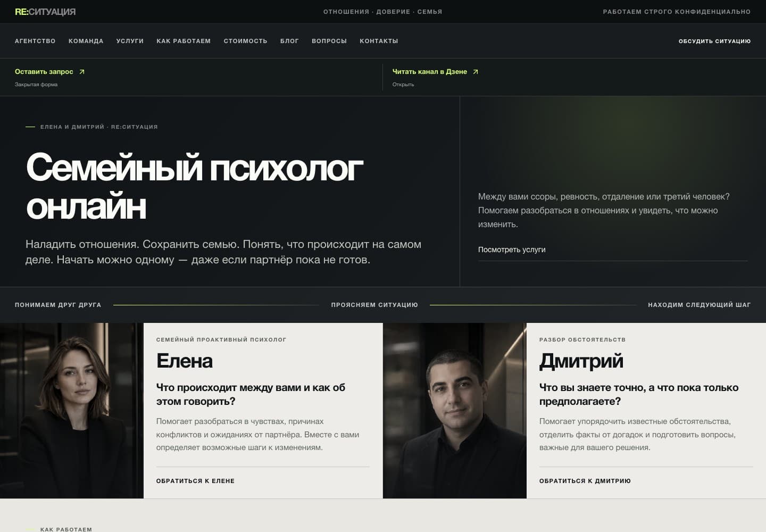Click arrow icon next to Оставить запрос
Viewport: 766px width, 532px height.
82,72
